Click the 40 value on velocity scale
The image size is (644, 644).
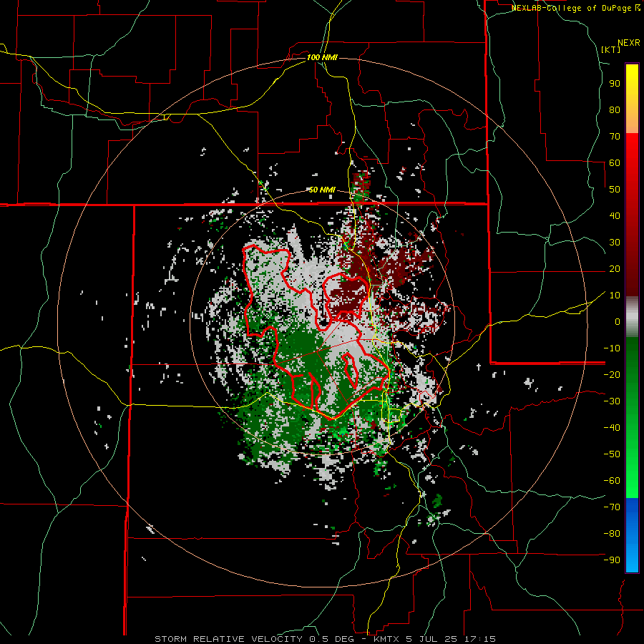pyautogui.click(x=615, y=216)
